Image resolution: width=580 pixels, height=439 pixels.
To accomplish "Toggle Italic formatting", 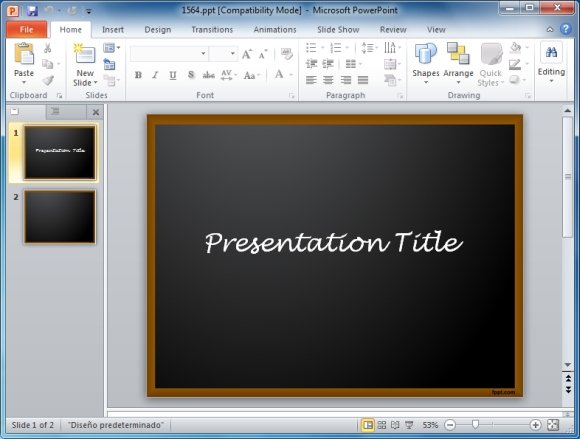I will [155, 75].
